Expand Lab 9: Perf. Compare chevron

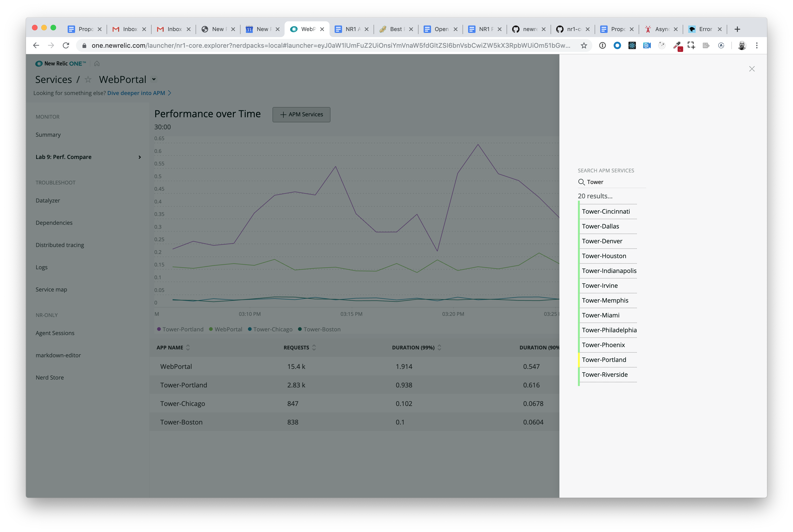[x=140, y=157]
